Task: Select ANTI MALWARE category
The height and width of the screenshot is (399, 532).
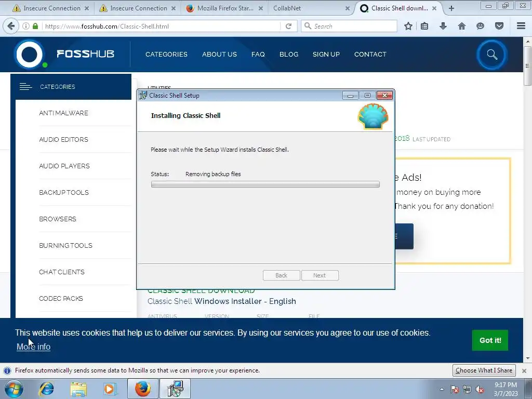Action: [x=63, y=113]
